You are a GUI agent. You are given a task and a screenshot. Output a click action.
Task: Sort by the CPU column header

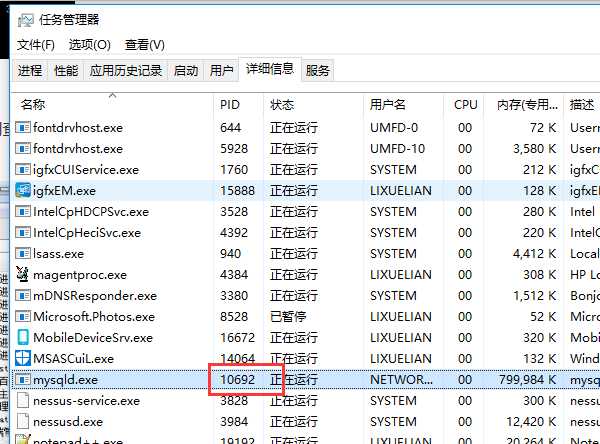(x=464, y=104)
